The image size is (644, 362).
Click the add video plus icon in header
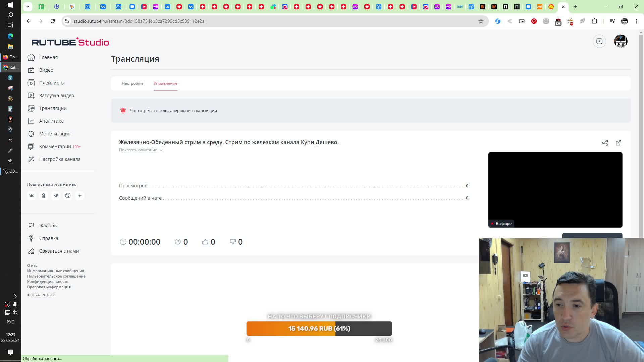click(x=599, y=41)
